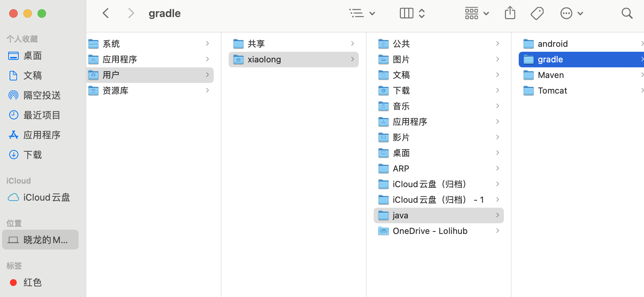Expand the java folder chevron
This screenshot has width=644, height=297.
[x=498, y=215]
